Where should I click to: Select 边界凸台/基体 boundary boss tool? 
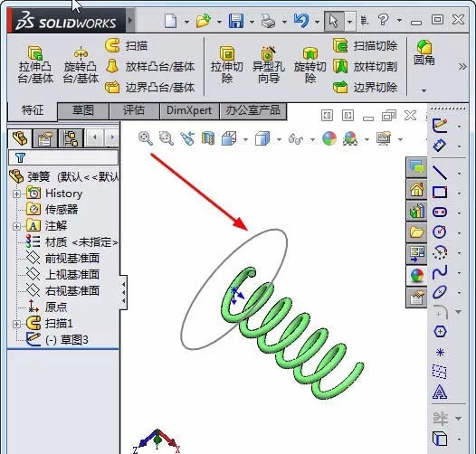click(x=150, y=88)
